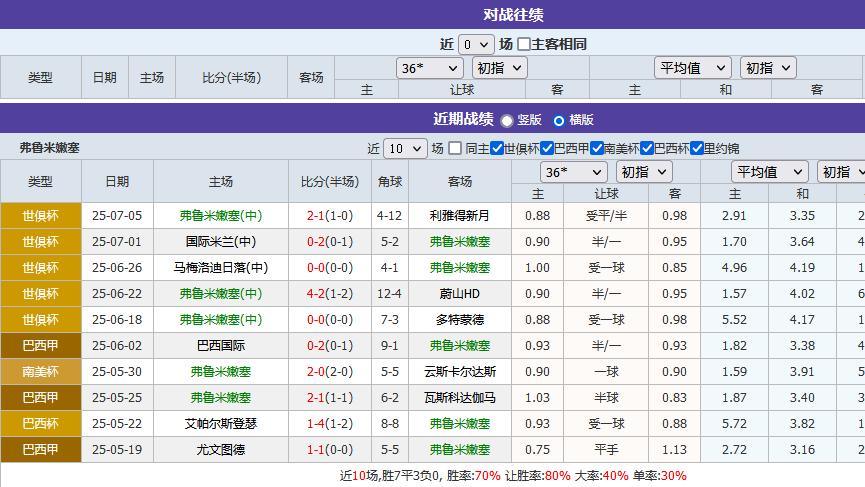Click the 弗鲁米嫩塞(中) home team on 25-07-05
This screenshot has height=487, width=865.
click(x=221, y=216)
